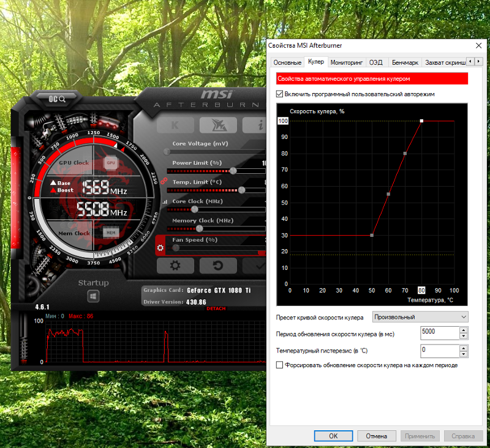Select fan curve point at 50°C, 30%

[372, 235]
